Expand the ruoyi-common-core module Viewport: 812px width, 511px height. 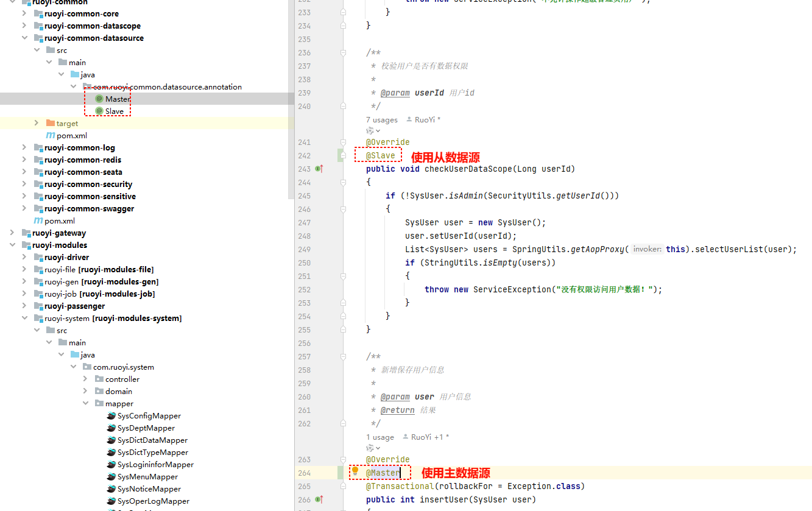coord(24,13)
